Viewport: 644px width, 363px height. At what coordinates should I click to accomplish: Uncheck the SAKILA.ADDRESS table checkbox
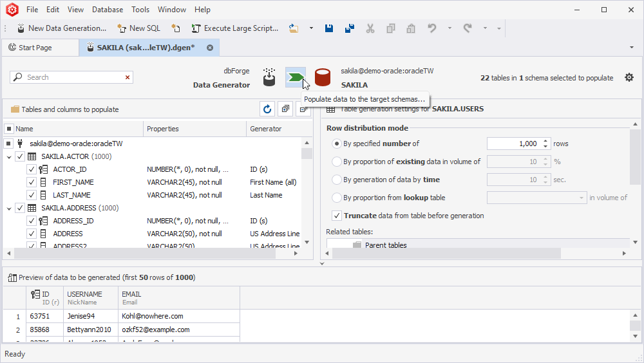pos(20,208)
